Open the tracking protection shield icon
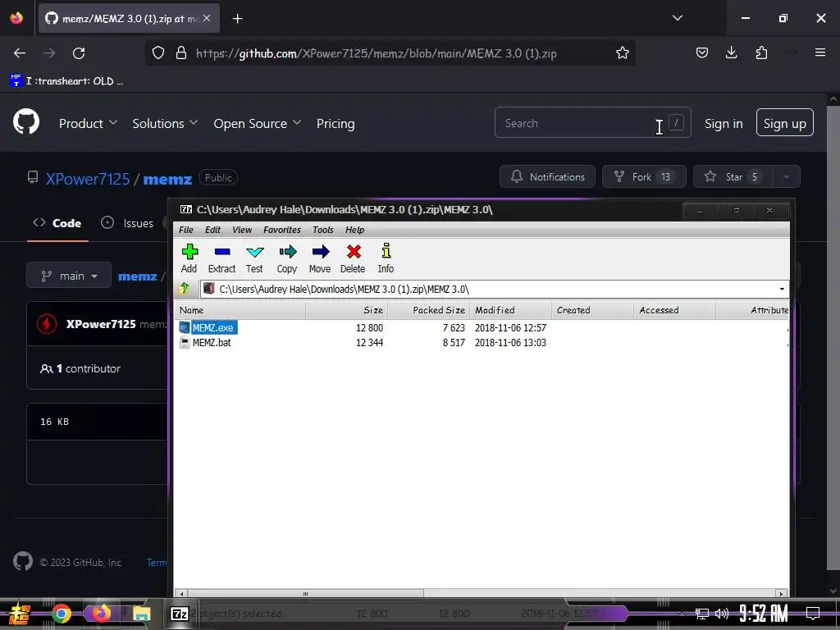 pos(158,53)
